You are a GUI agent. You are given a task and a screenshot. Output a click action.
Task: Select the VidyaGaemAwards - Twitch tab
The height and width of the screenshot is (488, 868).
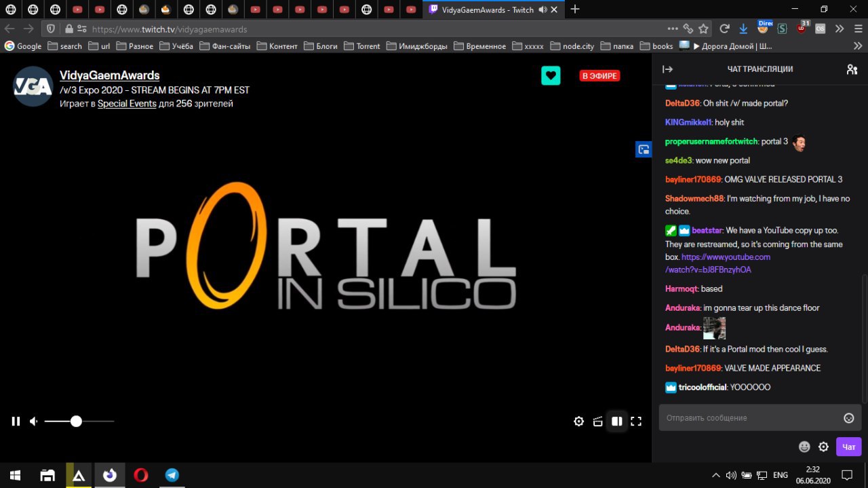(495, 10)
